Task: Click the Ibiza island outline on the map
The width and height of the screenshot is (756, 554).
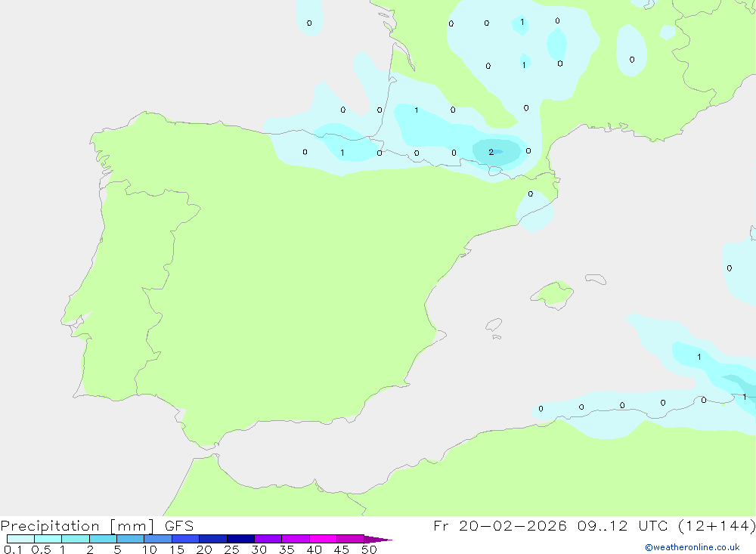Action: (x=494, y=324)
